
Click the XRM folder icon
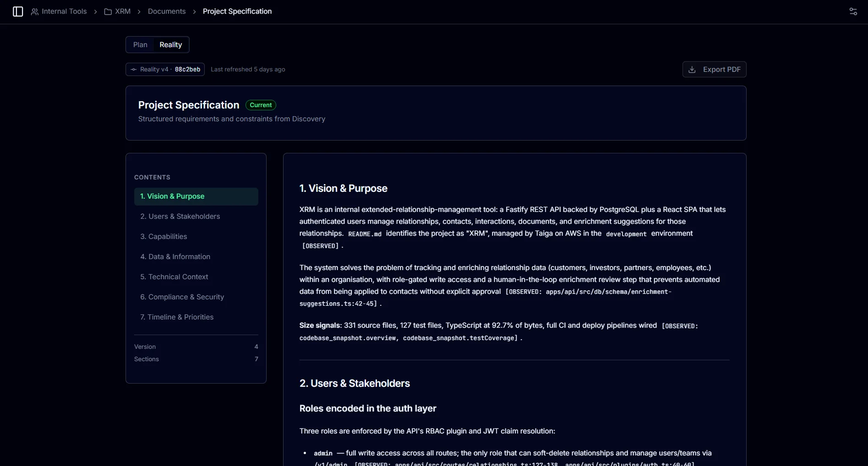pyautogui.click(x=108, y=12)
